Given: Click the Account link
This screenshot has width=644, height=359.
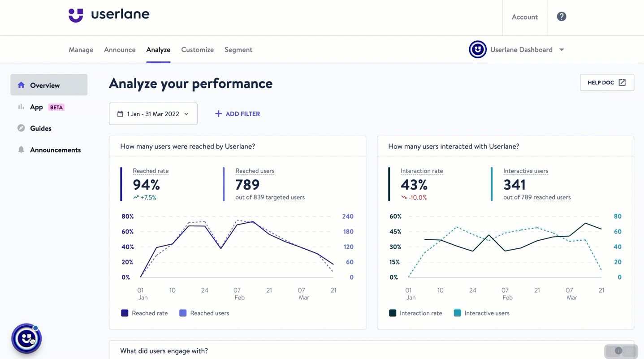Looking at the screenshot, I should tap(525, 17).
